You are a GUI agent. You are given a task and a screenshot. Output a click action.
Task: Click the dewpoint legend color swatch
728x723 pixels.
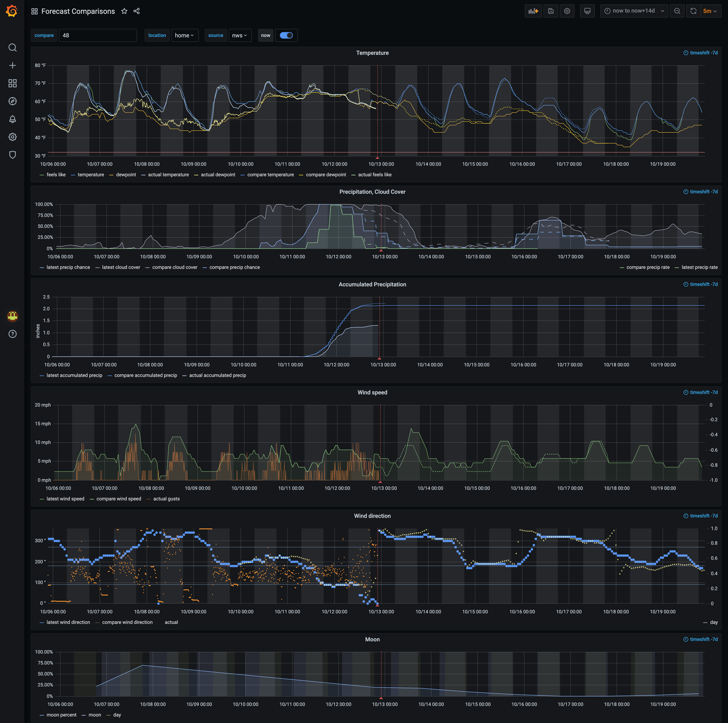point(111,175)
